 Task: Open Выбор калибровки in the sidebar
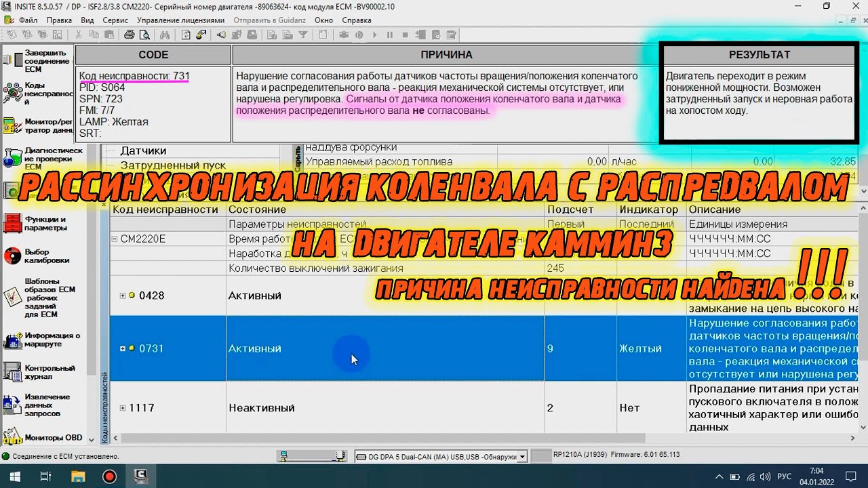tap(35, 256)
